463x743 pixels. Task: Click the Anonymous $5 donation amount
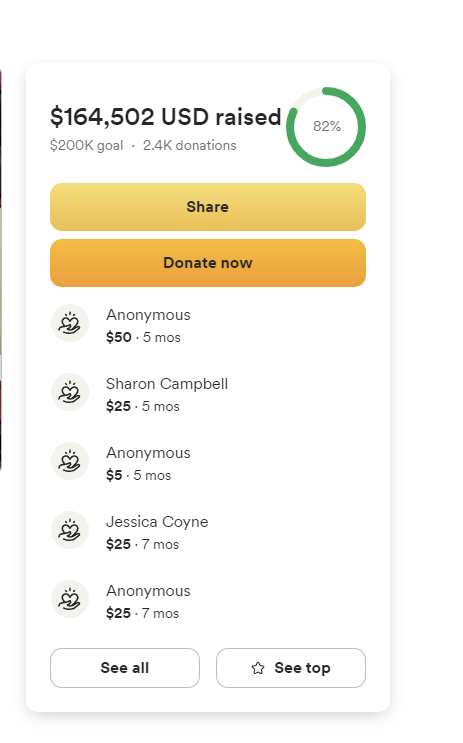point(114,475)
